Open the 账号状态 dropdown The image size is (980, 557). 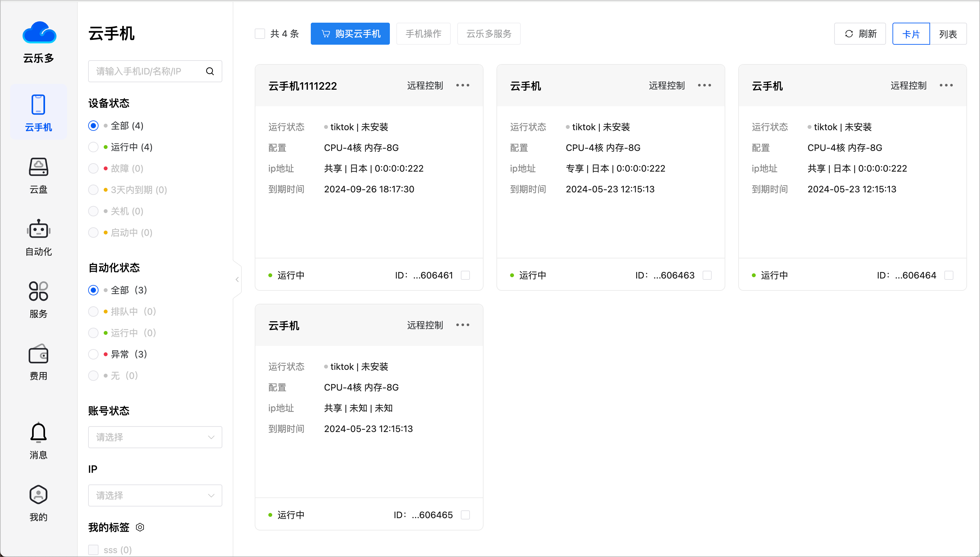tap(155, 437)
